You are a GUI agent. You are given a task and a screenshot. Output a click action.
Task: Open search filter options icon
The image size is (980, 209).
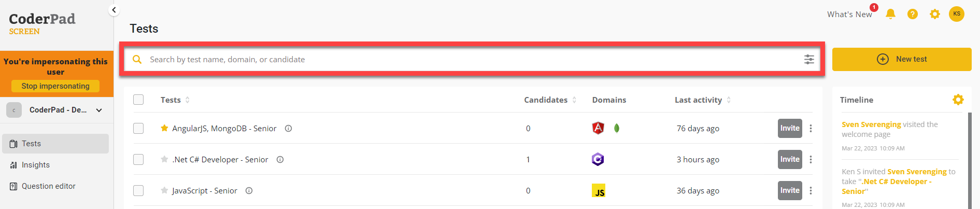coord(809,60)
